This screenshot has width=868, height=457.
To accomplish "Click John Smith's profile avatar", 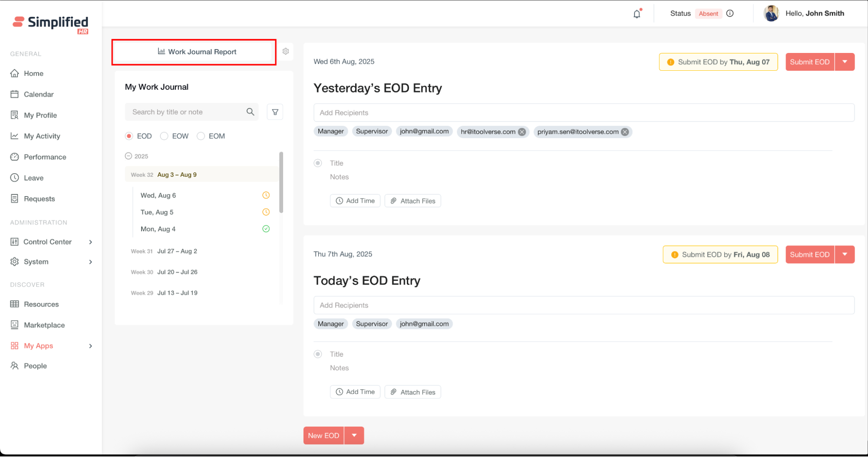I will pos(771,13).
